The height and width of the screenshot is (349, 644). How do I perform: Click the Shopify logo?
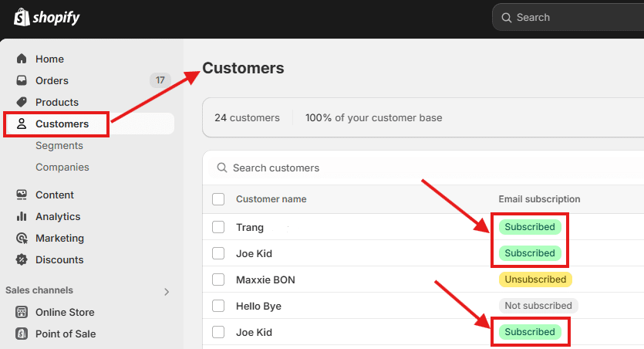pos(47,17)
